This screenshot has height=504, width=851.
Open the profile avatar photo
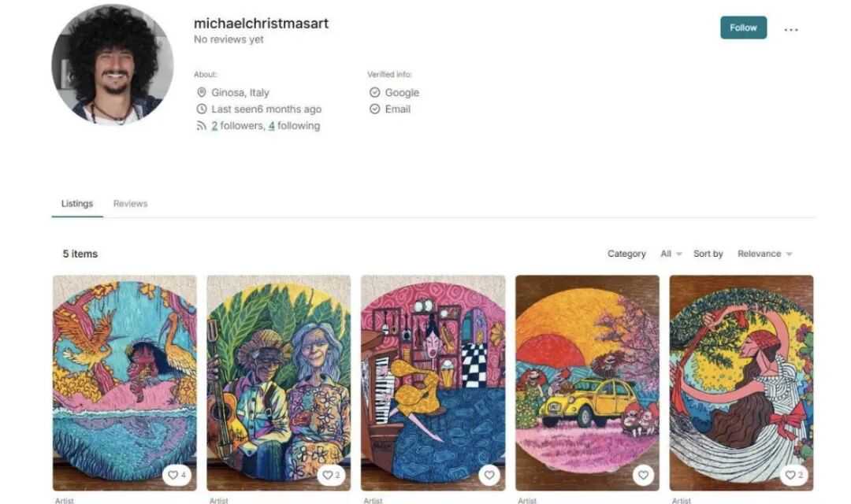(113, 65)
